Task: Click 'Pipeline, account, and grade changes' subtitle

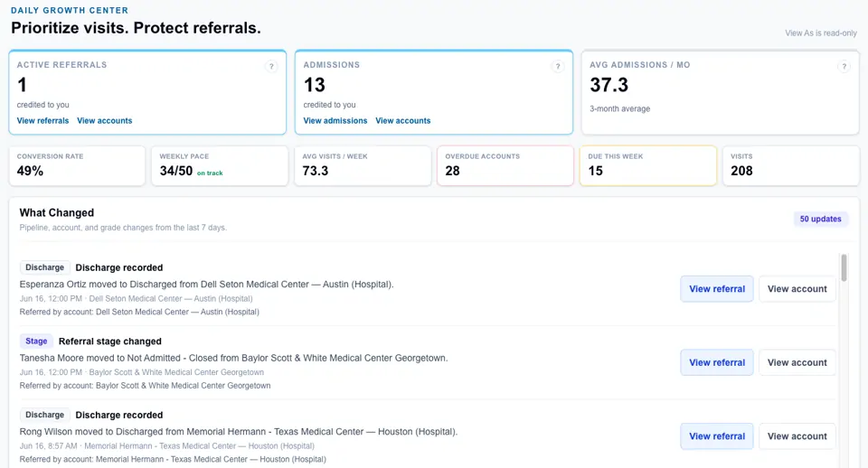Action: click(123, 228)
